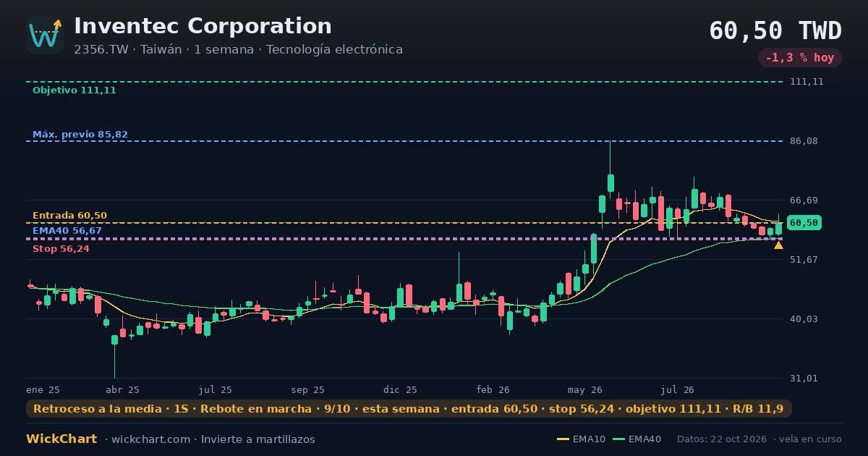868x456 pixels.
Task: Click the Retroceso a la media summary banner
Action: pyautogui.click(x=409, y=409)
